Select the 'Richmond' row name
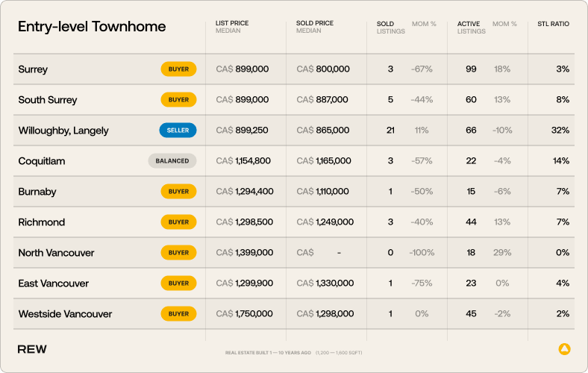 click(42, 222)
